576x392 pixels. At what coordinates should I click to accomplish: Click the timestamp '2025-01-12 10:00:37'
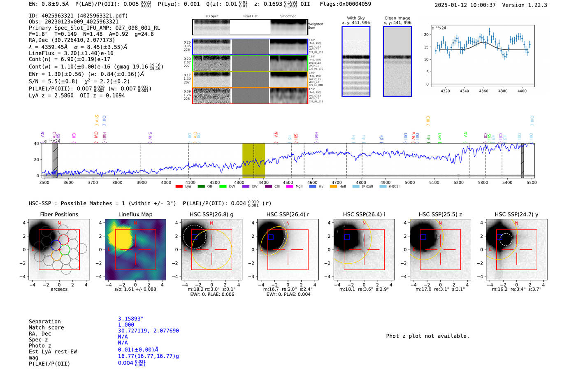click(x=465, y=5)
